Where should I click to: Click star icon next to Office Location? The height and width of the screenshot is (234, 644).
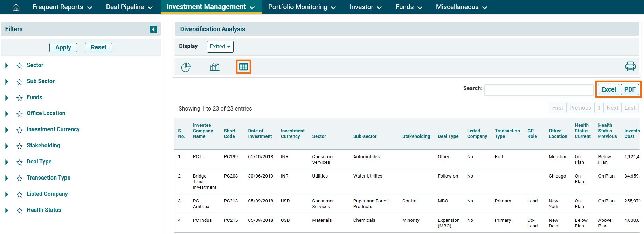tap(20, 114)
